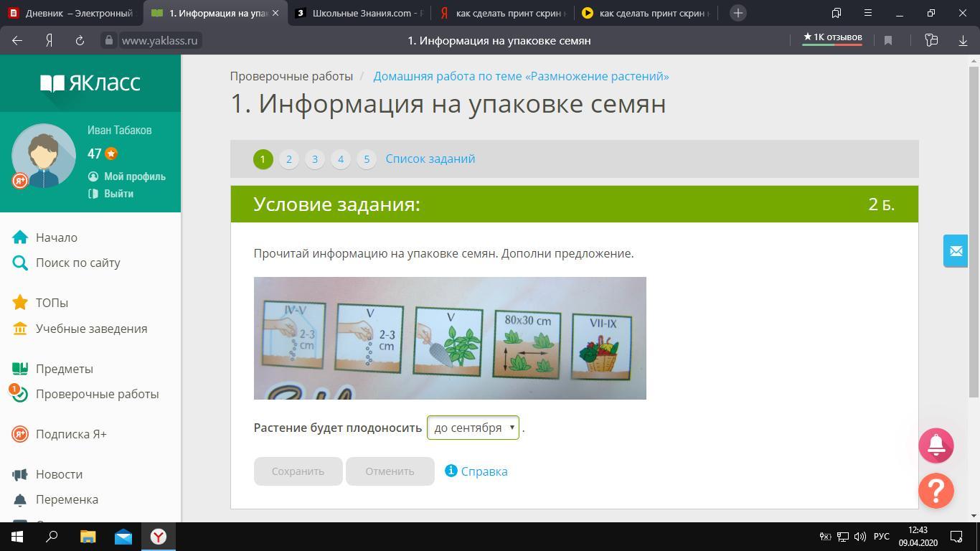The width and height of the screenshot is (980, 551).
Task: Click the Отменить button
Action: [390, 471]
